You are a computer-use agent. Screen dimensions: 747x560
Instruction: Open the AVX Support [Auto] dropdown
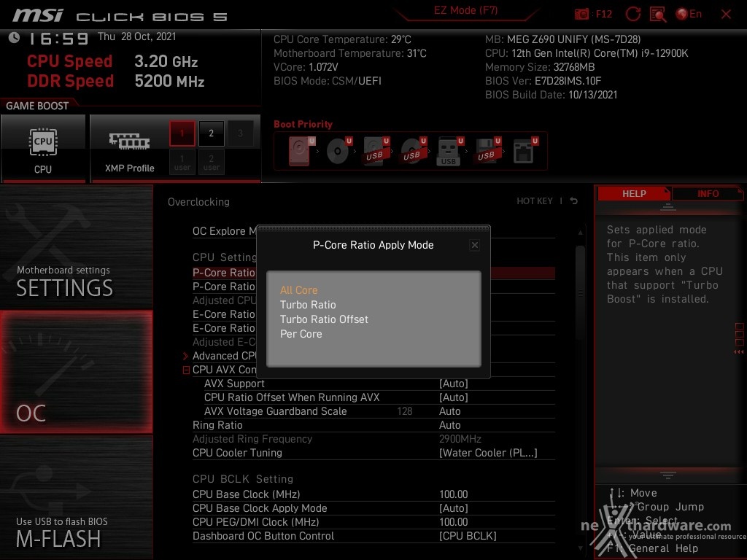tap(454, 384)
